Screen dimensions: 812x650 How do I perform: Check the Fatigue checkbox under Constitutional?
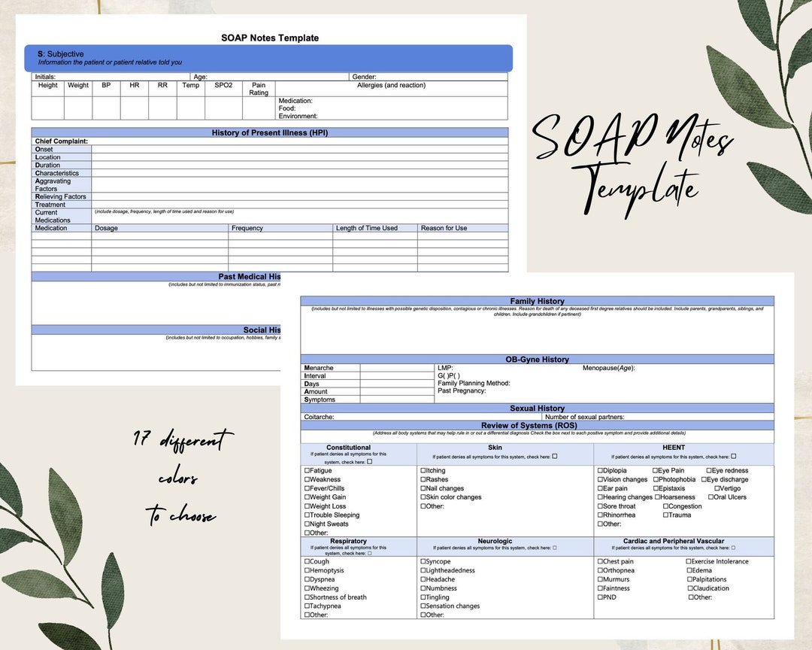pos(307,470)
